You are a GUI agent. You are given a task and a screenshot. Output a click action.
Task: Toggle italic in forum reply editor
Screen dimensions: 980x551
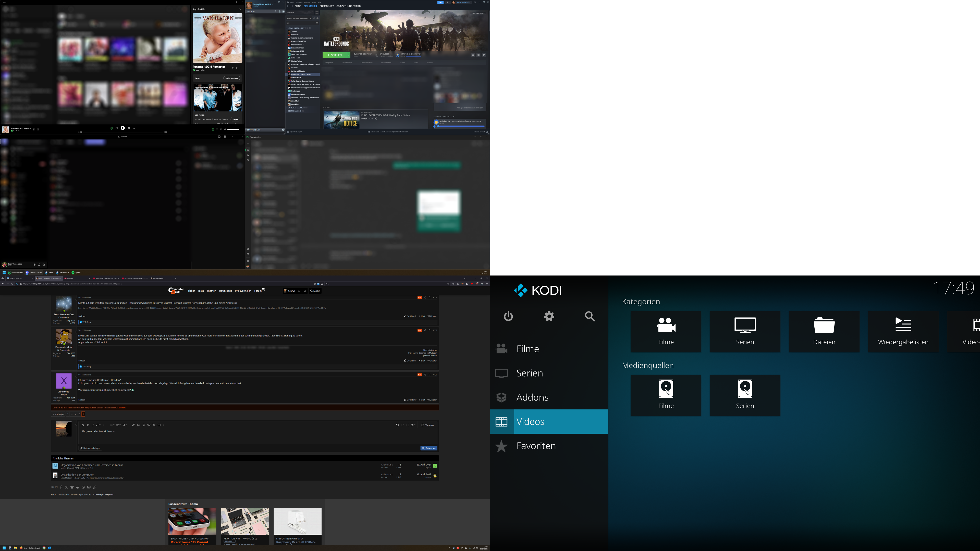(x=93, y=425)
